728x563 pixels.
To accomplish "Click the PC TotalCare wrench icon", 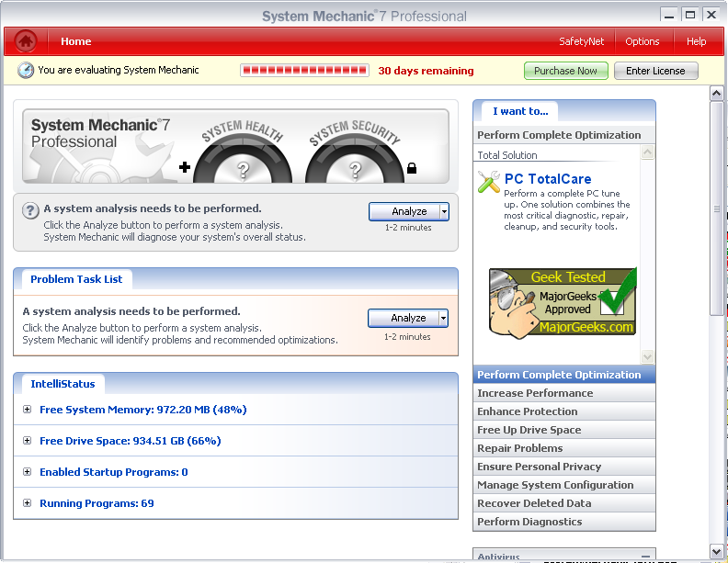I will tap(489, 182).
